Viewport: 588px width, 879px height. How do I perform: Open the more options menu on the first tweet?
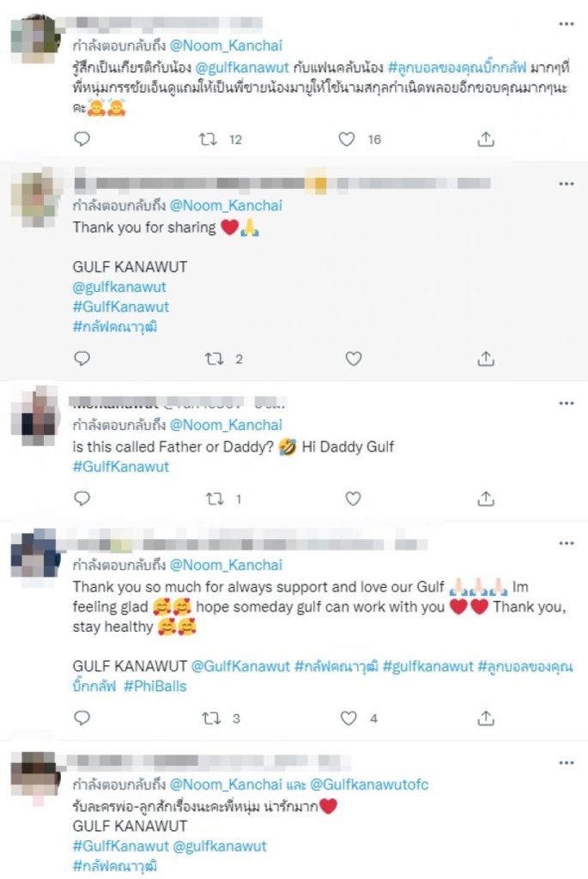567,23
